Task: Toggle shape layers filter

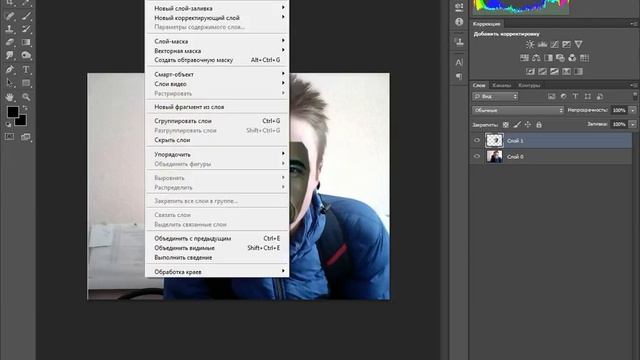Action: click(587, 96)
